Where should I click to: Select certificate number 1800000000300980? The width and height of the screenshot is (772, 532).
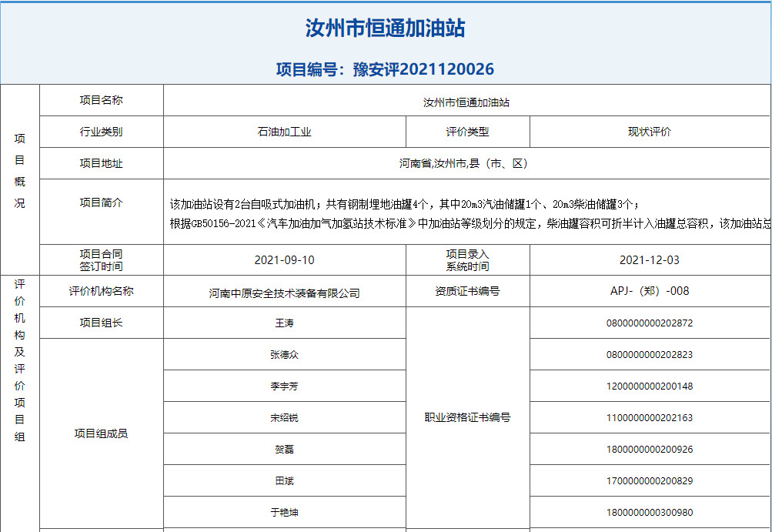pyautogui.click(x=650, y=512)
